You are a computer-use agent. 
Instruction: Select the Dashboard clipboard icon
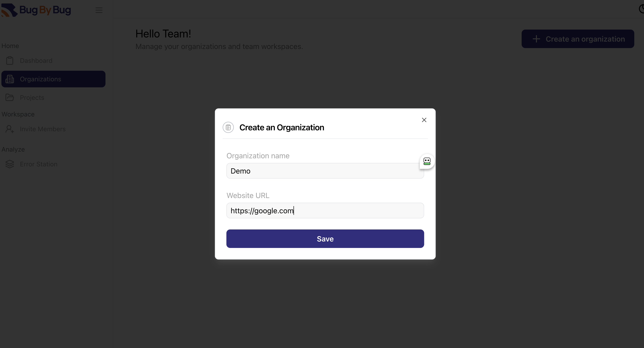(10, 61)
